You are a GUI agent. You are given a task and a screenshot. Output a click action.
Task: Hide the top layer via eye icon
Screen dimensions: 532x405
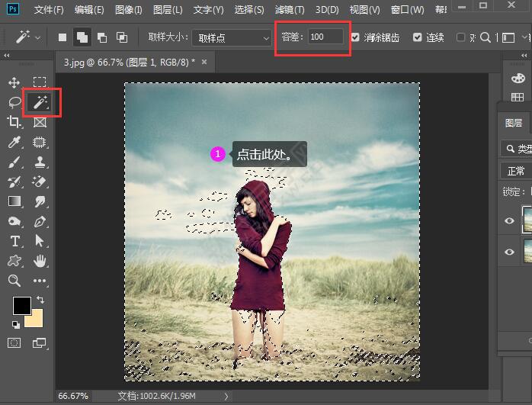pos(509,220)
